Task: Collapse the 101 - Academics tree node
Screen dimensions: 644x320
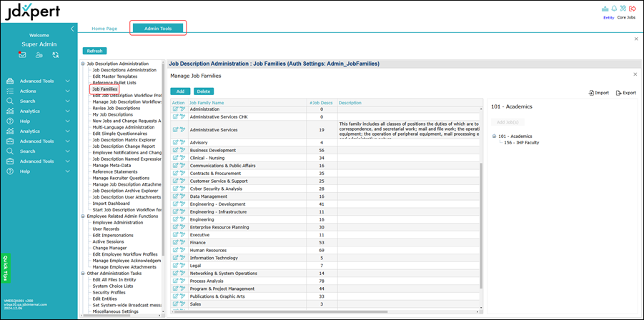Action: 493,136
